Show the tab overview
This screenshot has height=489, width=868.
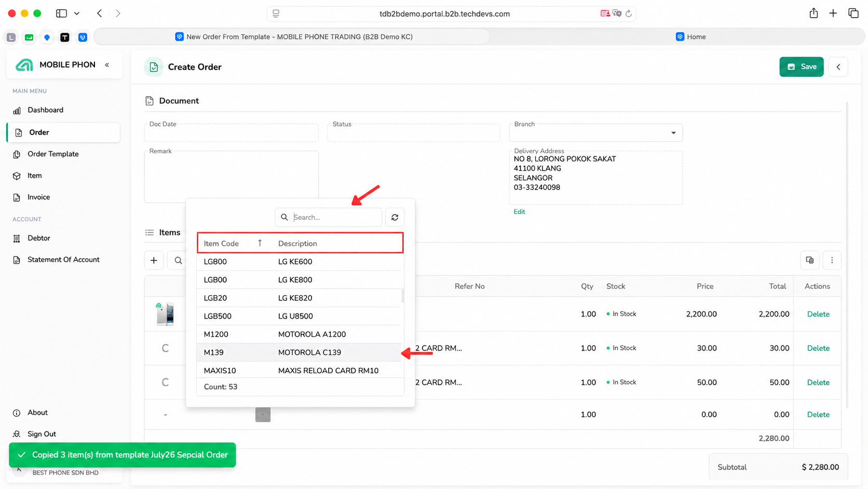tap(853, 14)
